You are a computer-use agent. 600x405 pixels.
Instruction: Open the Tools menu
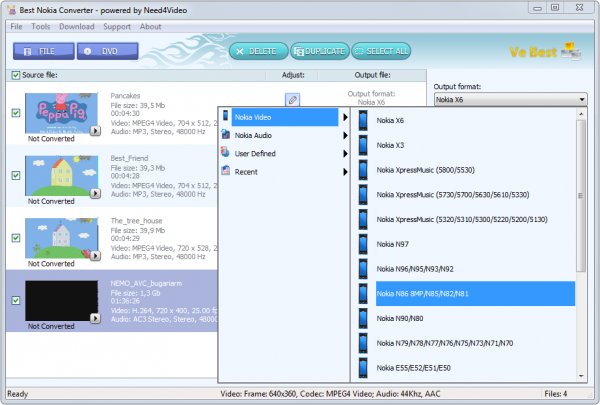pos(41,26)
